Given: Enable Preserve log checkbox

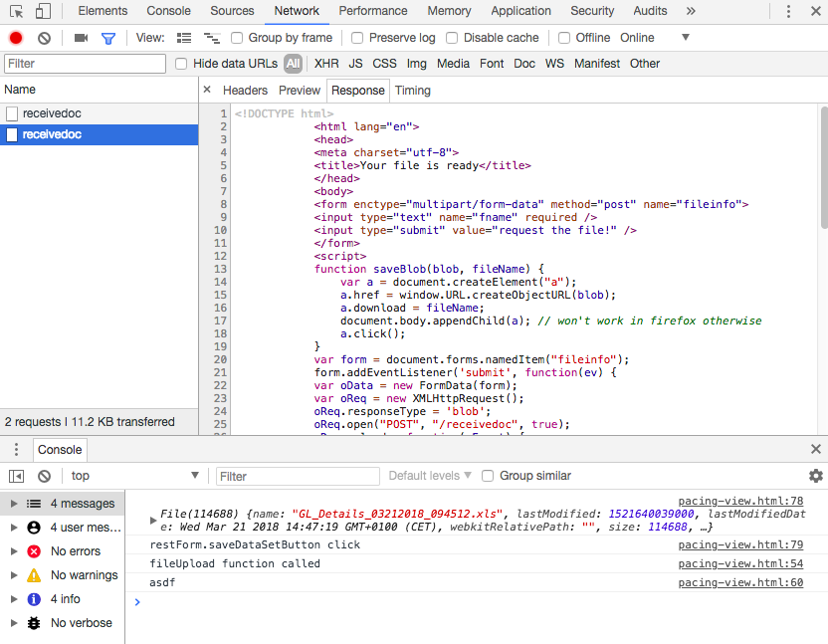Looking at the screenshot, I should tap(357, 38).
